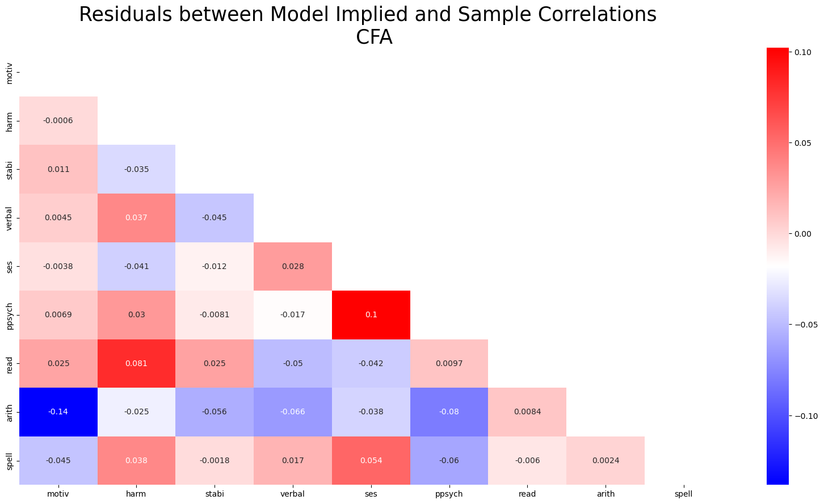Click the -0.10 colorbar tick label
Image resolution: width=824 pixels, height=504 pixels.
click(x=801, y=416)
